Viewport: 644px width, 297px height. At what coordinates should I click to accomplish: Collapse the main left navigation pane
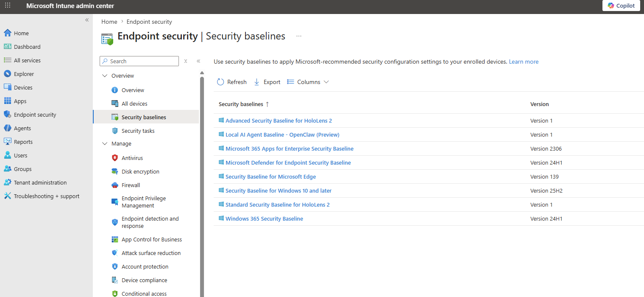[x=87, y=20]
